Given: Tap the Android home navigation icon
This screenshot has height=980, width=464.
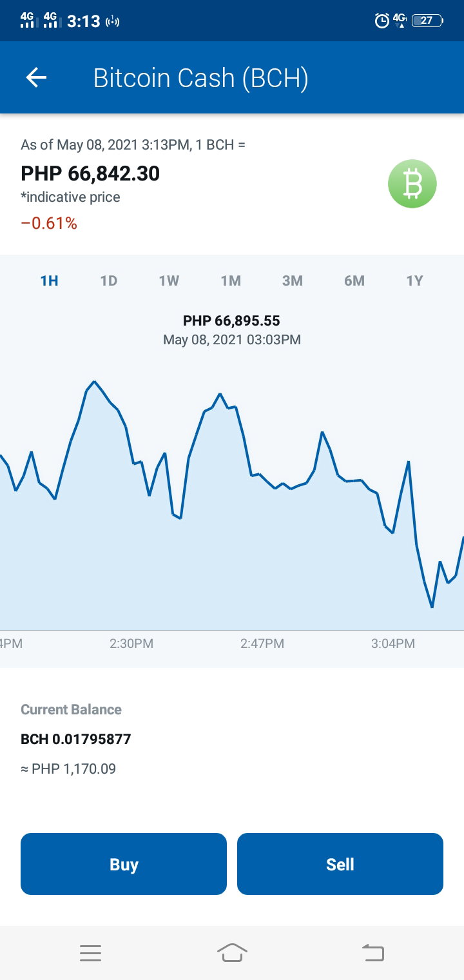Looking at the screenshot, I should tap(232, 952).
